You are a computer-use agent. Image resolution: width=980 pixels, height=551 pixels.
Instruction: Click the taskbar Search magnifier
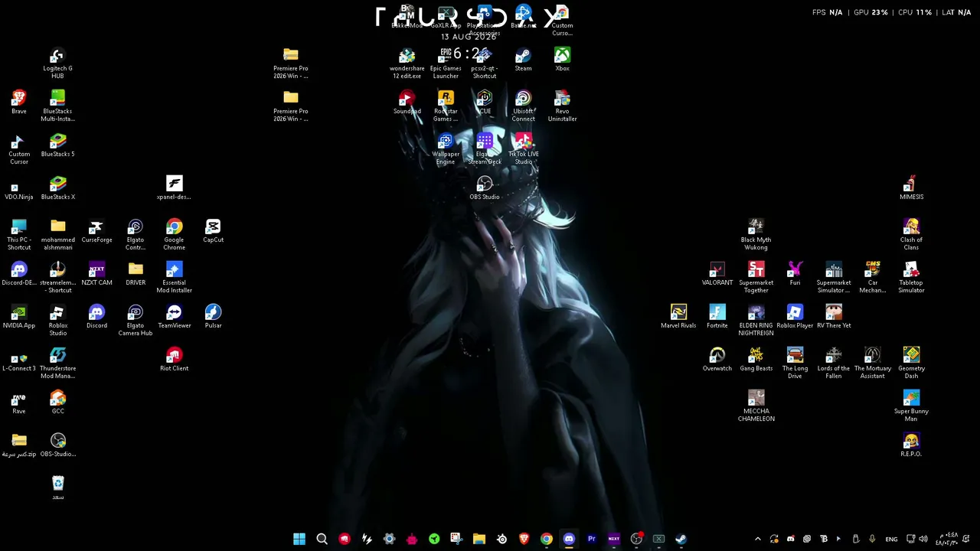[322, 539]
